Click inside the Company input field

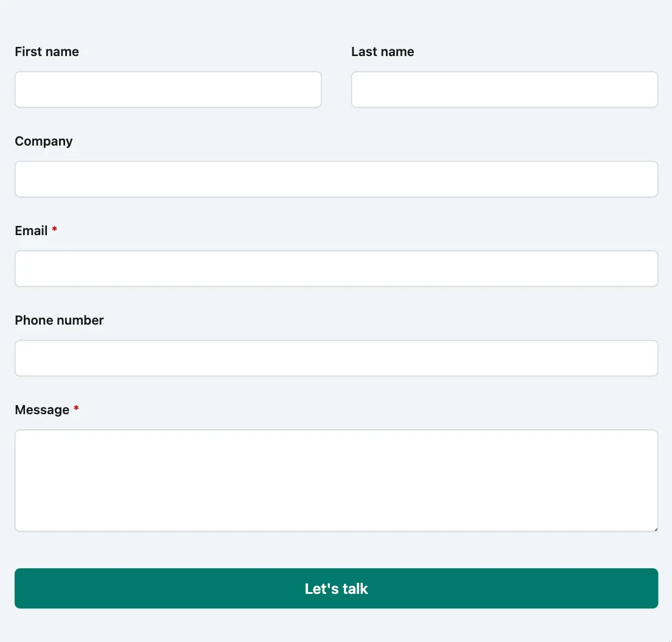336,178
